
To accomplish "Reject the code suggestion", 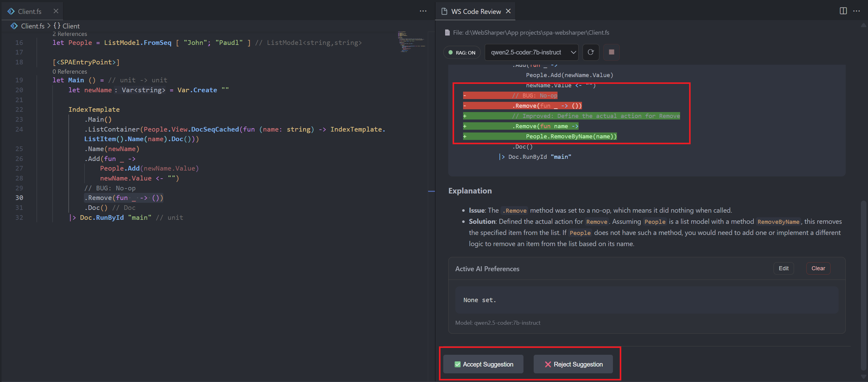I will 573,364.
